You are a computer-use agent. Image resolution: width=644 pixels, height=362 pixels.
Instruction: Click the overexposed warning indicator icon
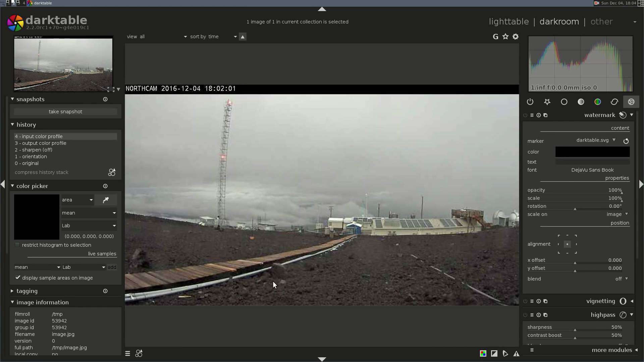click(x=494, y=354)
